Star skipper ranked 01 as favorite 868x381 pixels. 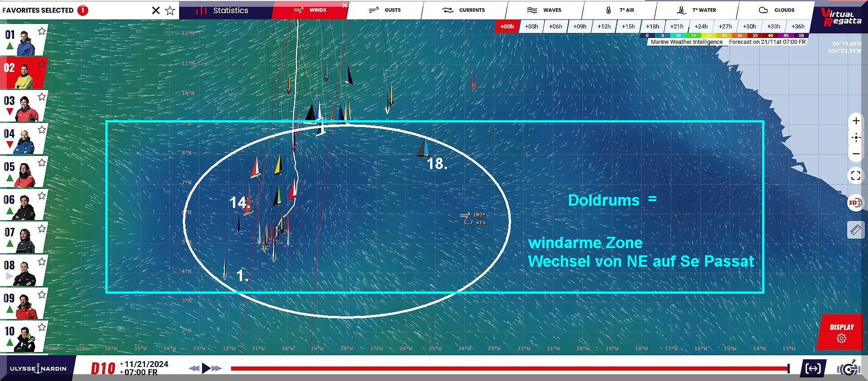coord(42,31)
